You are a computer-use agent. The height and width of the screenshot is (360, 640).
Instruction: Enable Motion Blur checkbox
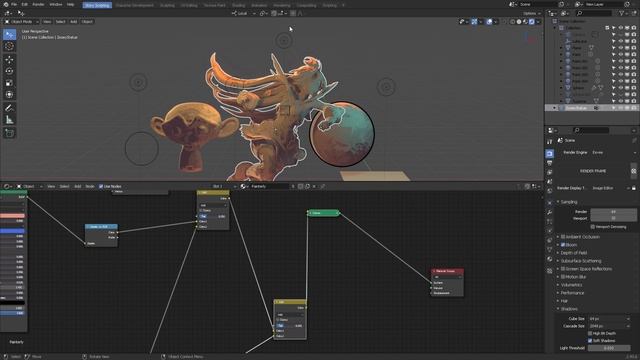coord(563,277)
